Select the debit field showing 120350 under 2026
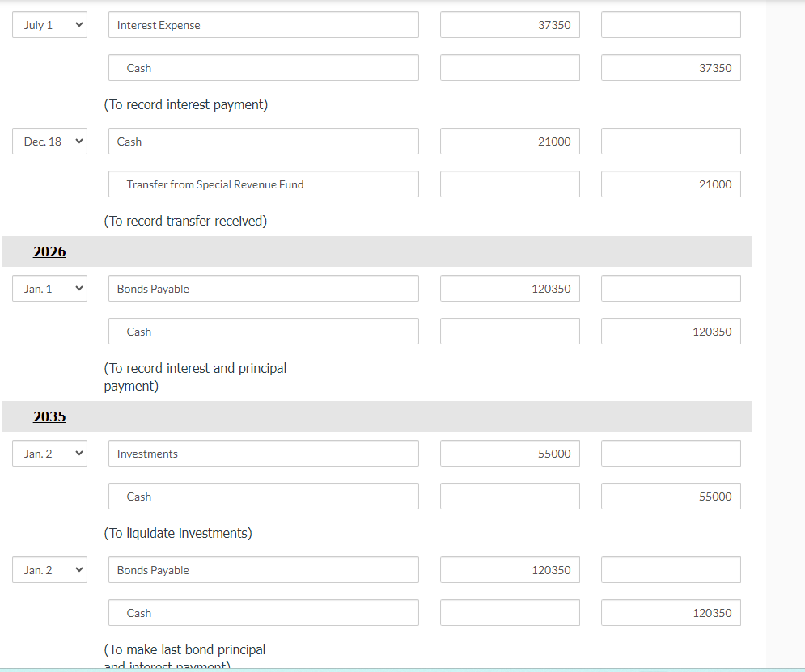The height and width of the screenshot is (672, 805). (509, 288)
